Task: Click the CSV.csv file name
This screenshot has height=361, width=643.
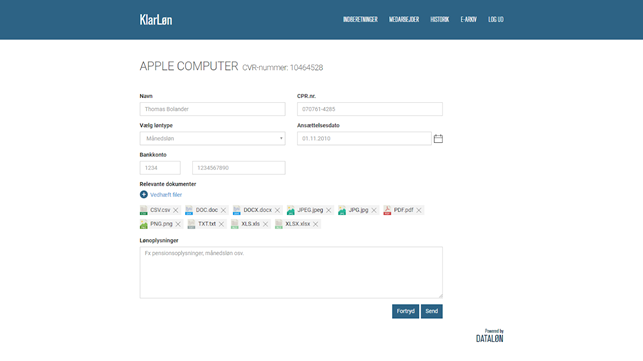Action: click(x=160, y=210)
